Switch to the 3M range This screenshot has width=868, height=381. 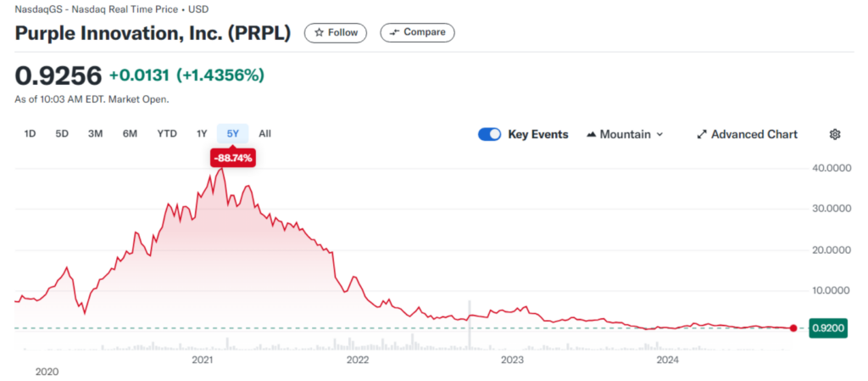[95, 133]
